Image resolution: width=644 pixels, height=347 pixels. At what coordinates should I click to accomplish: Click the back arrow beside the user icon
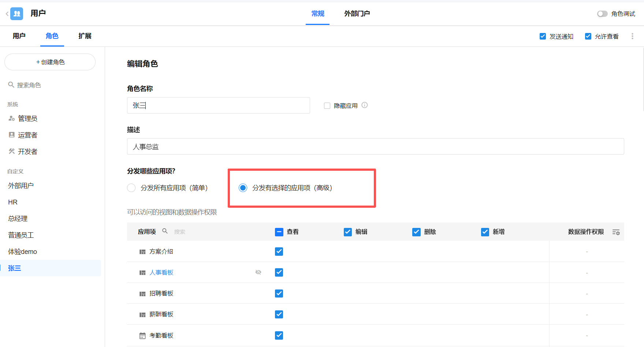pyautogui.click(x=7, y=14)
